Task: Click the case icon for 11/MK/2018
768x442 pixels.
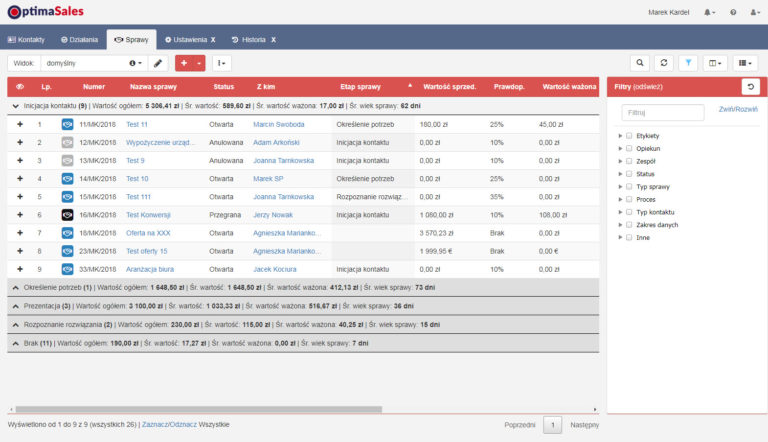Action: coord(68,124)
